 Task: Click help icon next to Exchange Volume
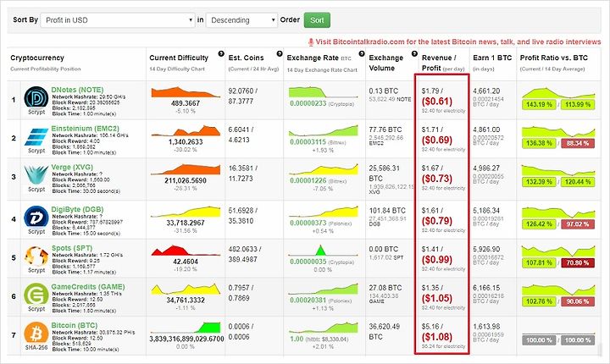[414, 53]
